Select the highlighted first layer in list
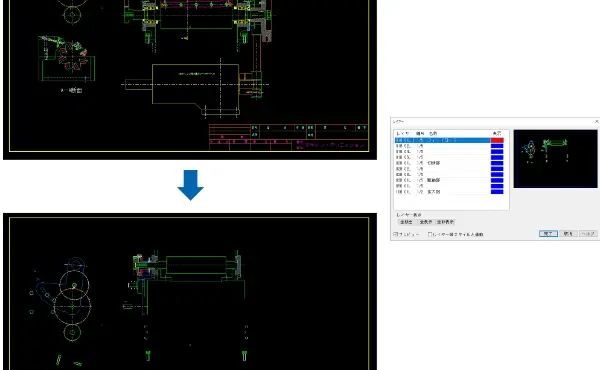Viewport: 600px width, 370px height. point(443,140)
